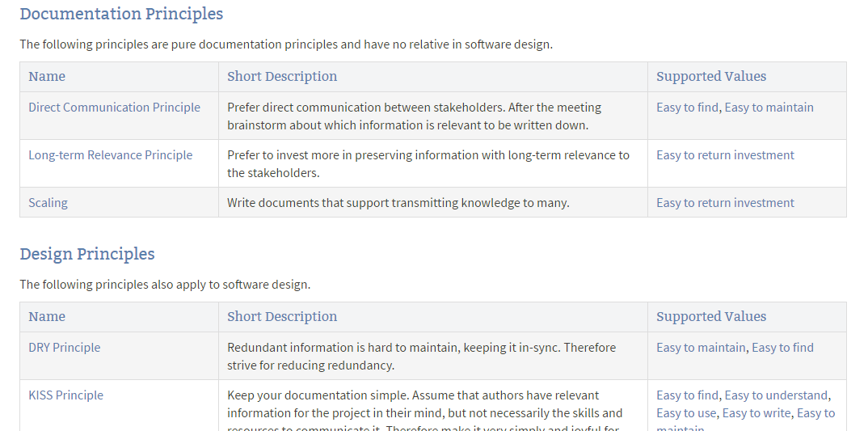Open the Direct Communication Principle link
Screen dimensions: 868x431
pyautogui.click(x=114, y=108)
